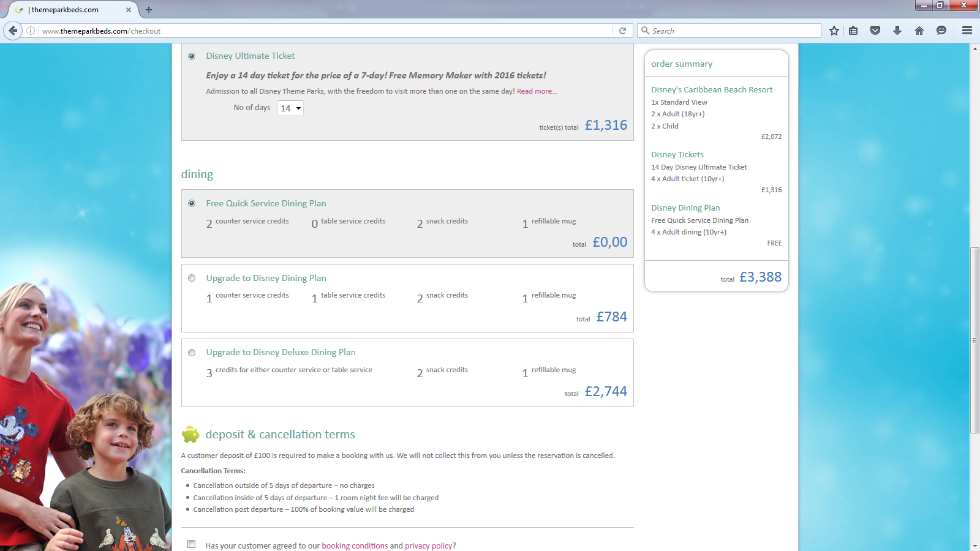Focus the URL address bar

pyautogui.click(x=325, y=31)
